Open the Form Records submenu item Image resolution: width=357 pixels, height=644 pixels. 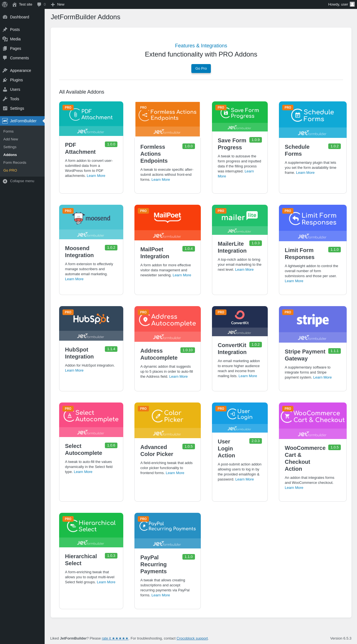[x=15, y=163]
